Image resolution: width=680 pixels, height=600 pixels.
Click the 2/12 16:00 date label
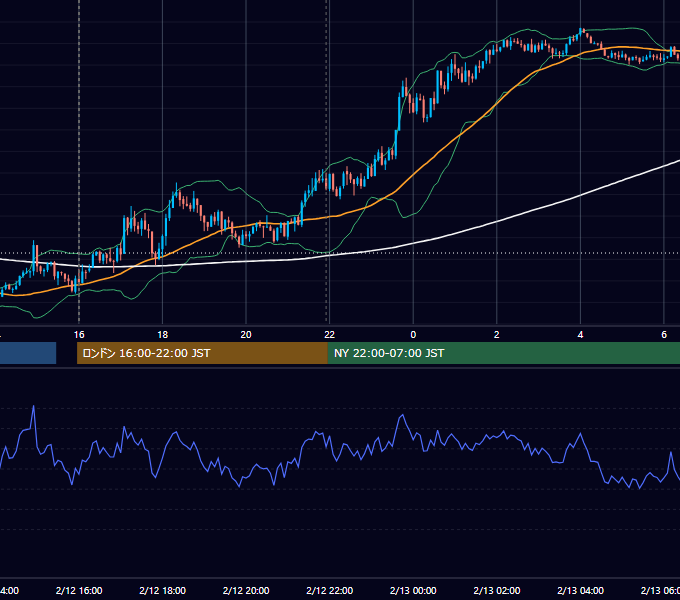79,591
